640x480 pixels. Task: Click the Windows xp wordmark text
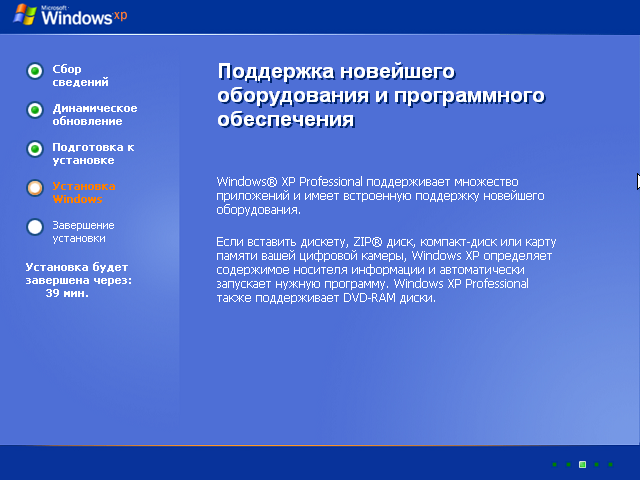click(84, 16)
